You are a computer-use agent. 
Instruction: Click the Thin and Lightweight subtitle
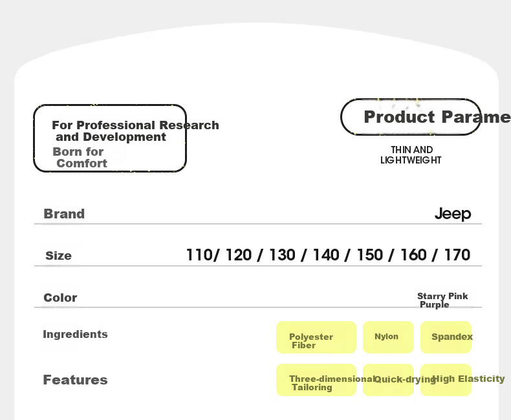pos(411,155)
